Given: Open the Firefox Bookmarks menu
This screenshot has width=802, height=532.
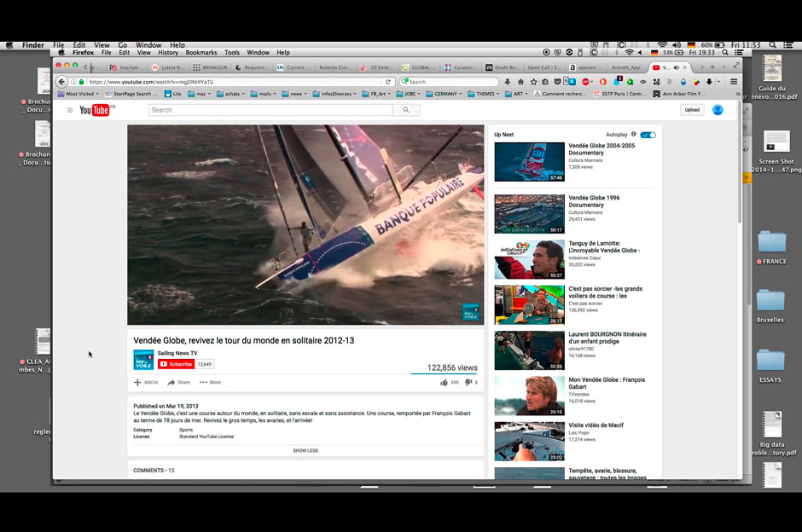Looking at the screenshot, I should click(201, 53).
